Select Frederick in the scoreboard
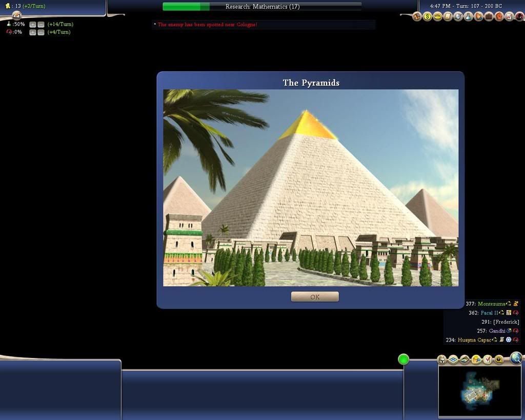Screen dimensions: 525x420 506,322
